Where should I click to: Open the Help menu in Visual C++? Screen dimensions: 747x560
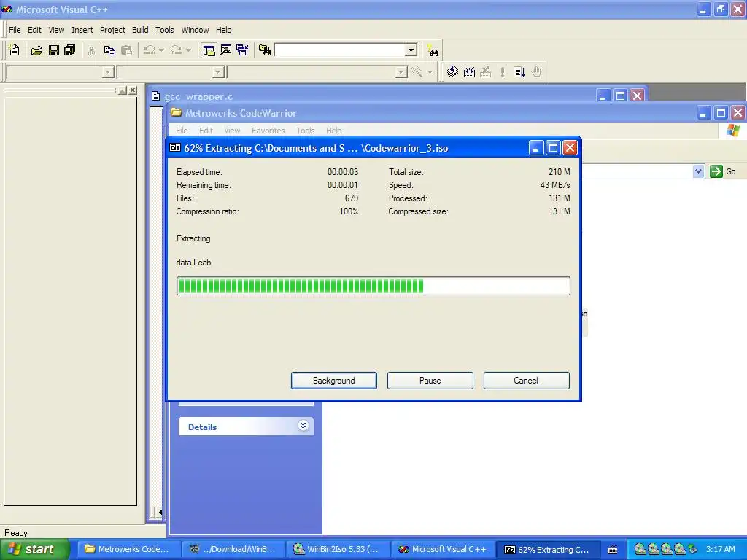click(223, 30)
